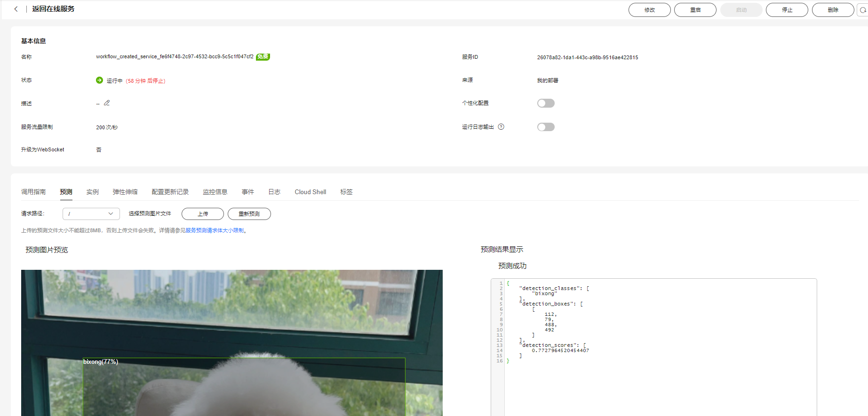
Task: Click the description edit pencil icon
Action: (107, 103)
